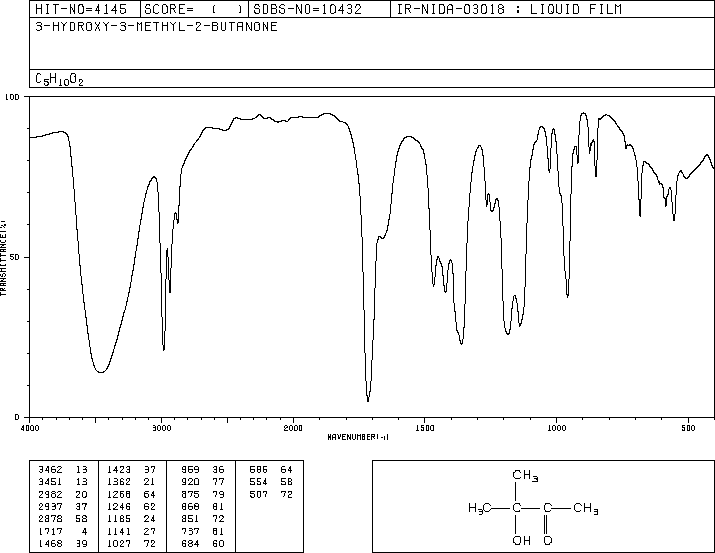The width and height of the screenshot is (715, 553).
Task: Click the 4000 tick on the wavenumber axis
Action: click(30, 427)
